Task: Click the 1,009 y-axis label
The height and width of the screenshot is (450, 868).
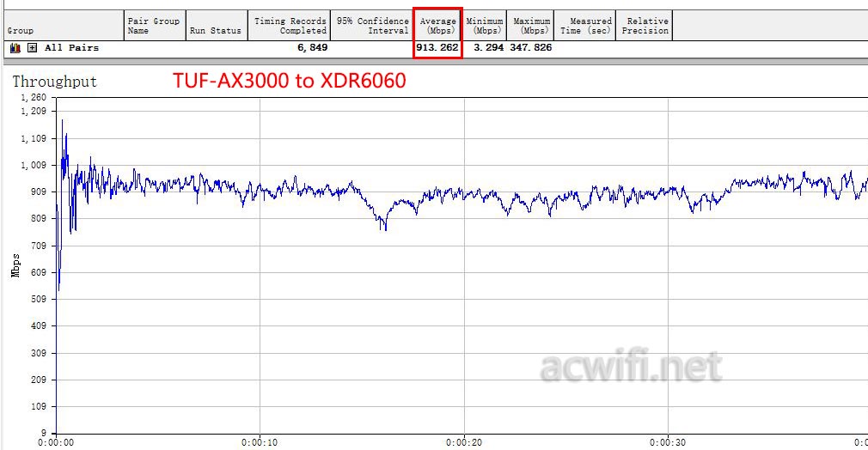Action: pyautogui.click(x=34, y=165)
